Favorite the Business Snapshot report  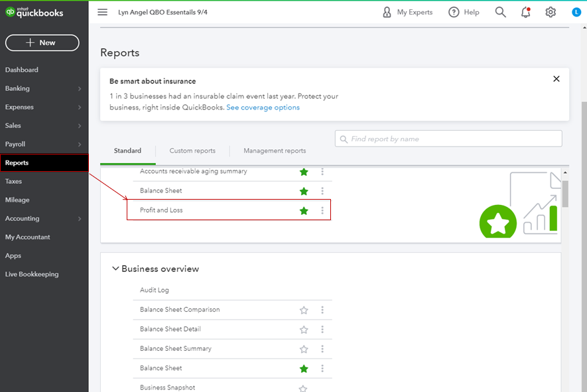pyautogui.click(x=303, y=388)
